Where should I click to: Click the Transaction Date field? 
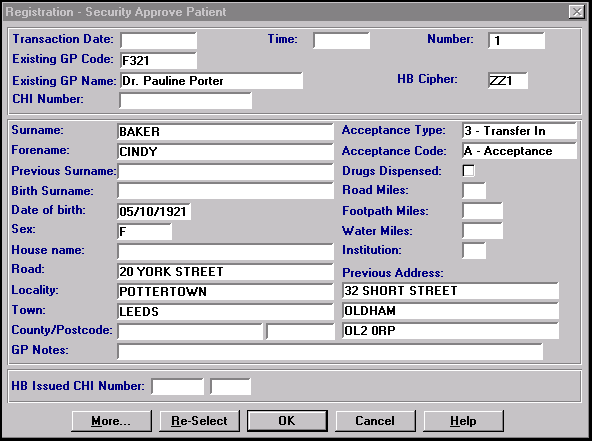159,40
